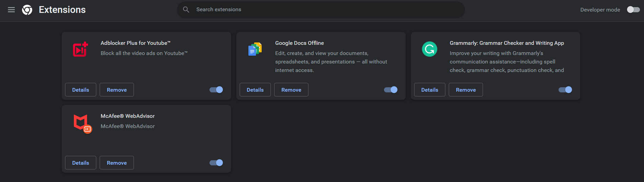Disable the Adblocker Plus for Youtube extension
Viewport: 644px width, 182px height.
pyautogui.click(x=216, y=90)
